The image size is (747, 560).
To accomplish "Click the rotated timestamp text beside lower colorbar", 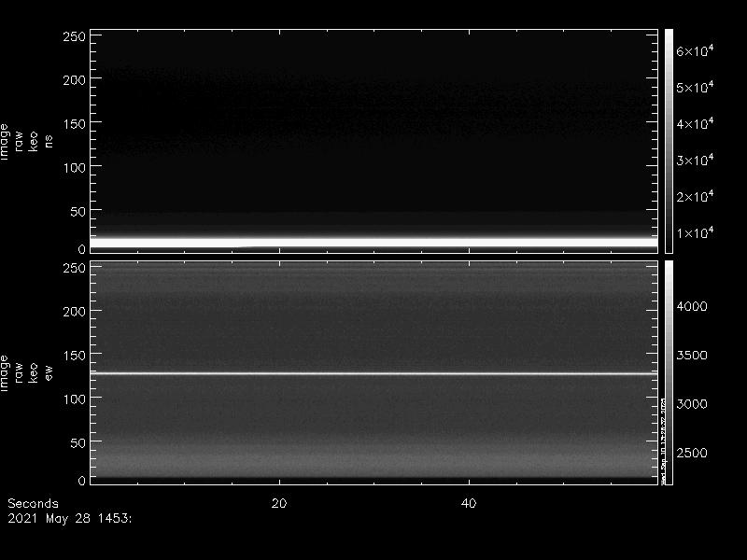I will tap(662, 439).
